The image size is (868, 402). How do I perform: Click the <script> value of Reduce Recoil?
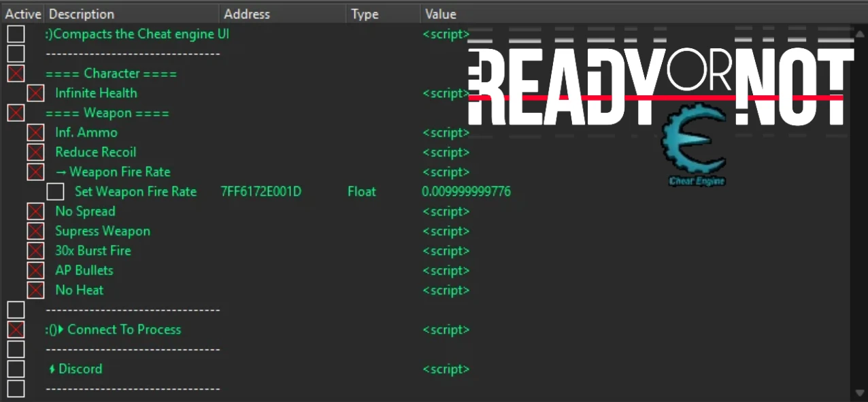446,152
